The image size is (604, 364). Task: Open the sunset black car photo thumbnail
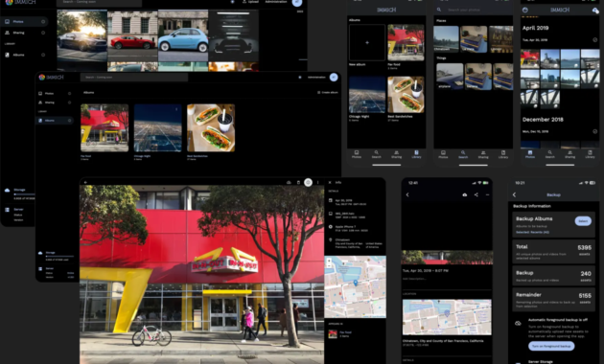coord(82,35)
